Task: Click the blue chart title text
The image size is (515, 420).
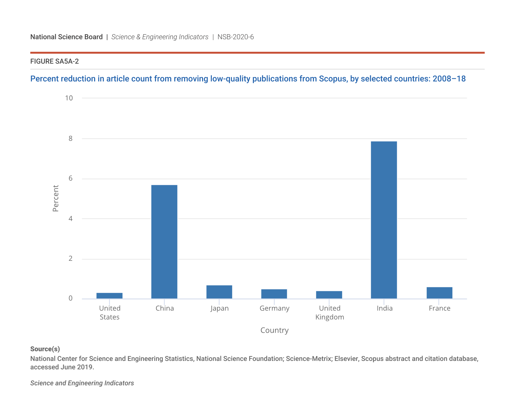Action: (248, 79)
